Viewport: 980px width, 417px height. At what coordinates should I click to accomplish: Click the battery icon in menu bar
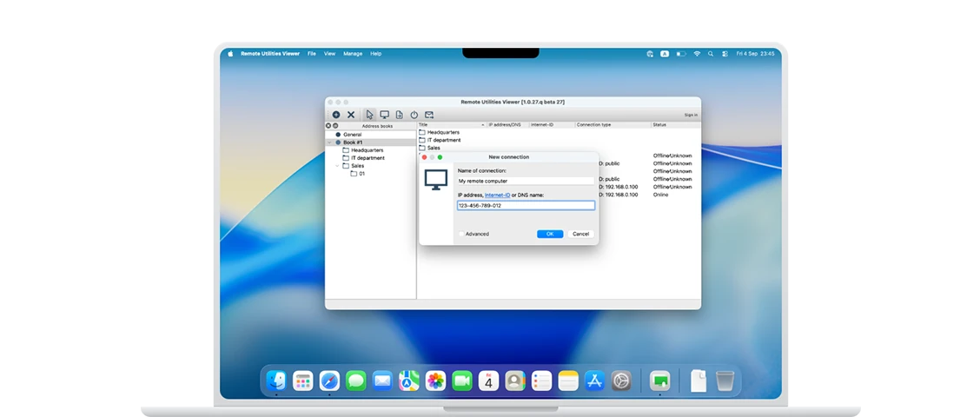click(x=680, y=54)
